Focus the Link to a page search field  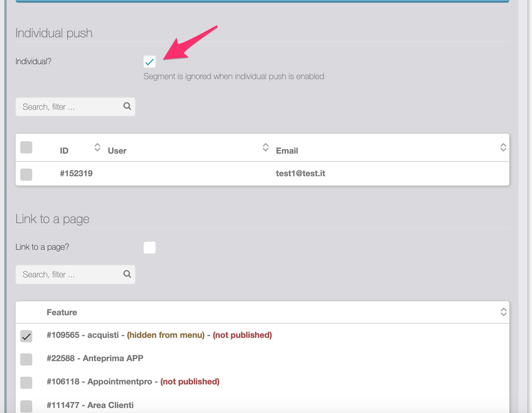(70, 275)
